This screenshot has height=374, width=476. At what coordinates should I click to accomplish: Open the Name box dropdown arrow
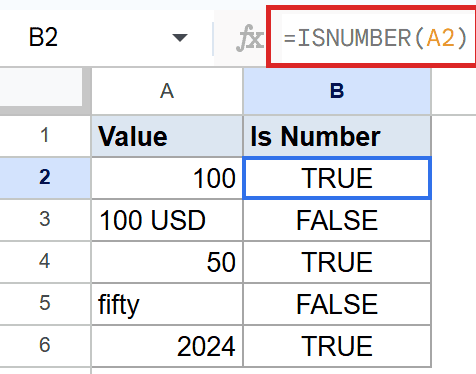pos(180,38)
